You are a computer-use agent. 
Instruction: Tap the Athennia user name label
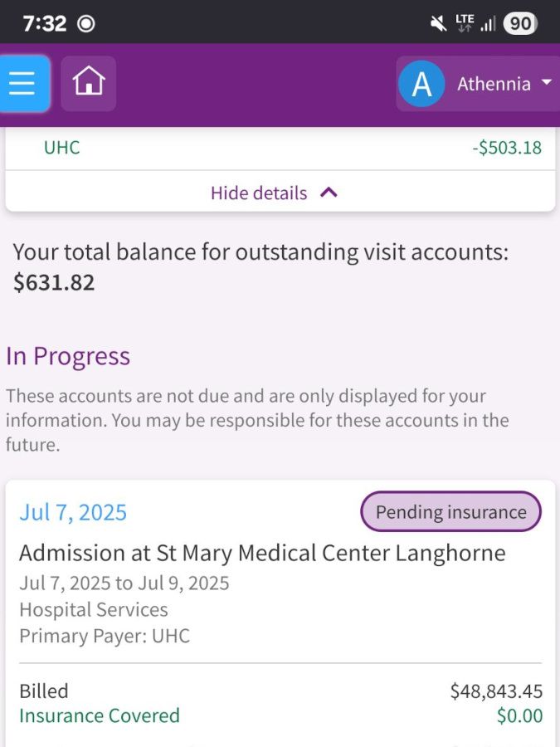(x=494, y=84)
